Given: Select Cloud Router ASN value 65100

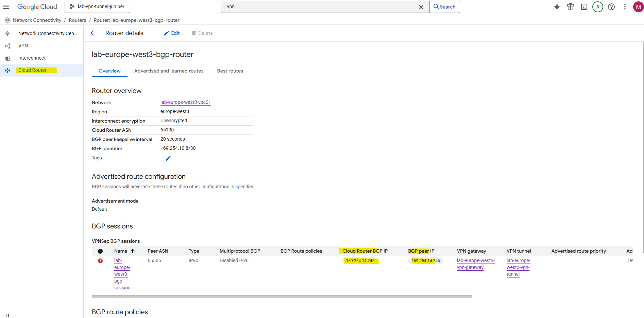Looking at the screenshot, I should tap(167, 130).
